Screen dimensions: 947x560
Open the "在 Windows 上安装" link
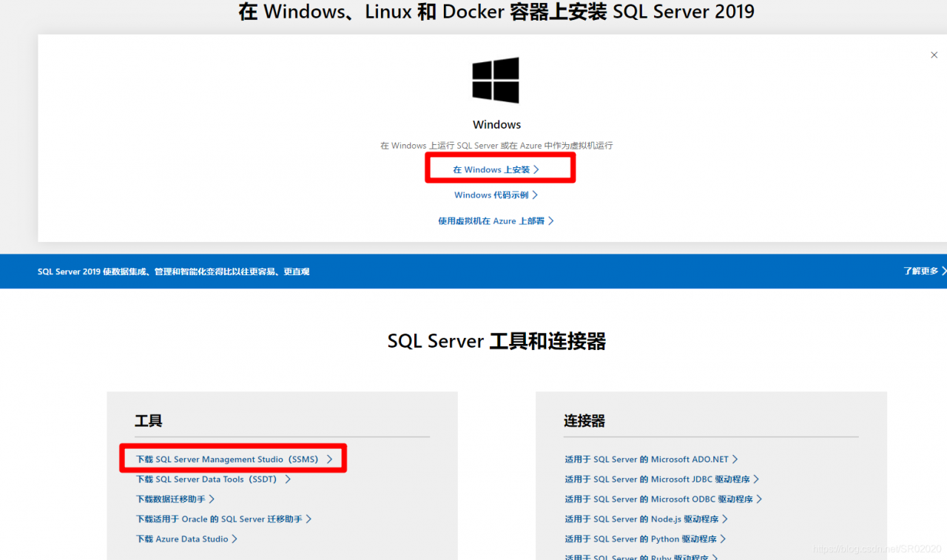pos(496,170)
